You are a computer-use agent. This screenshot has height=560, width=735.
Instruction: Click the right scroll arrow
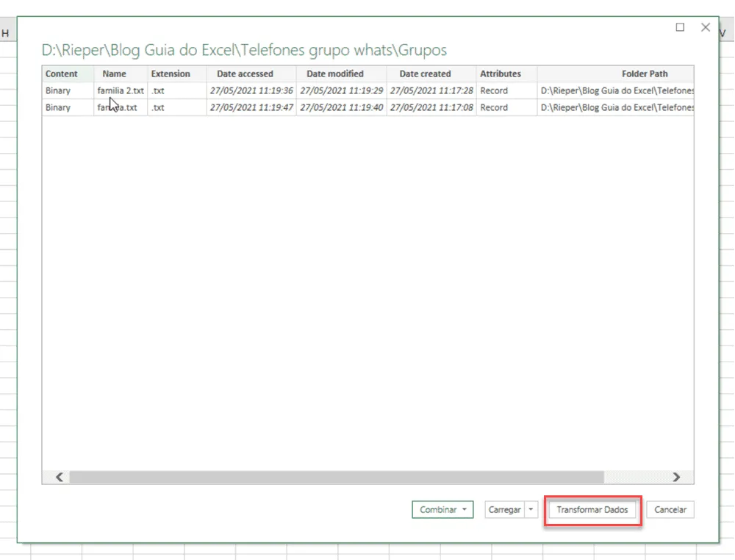click(676, 477)
